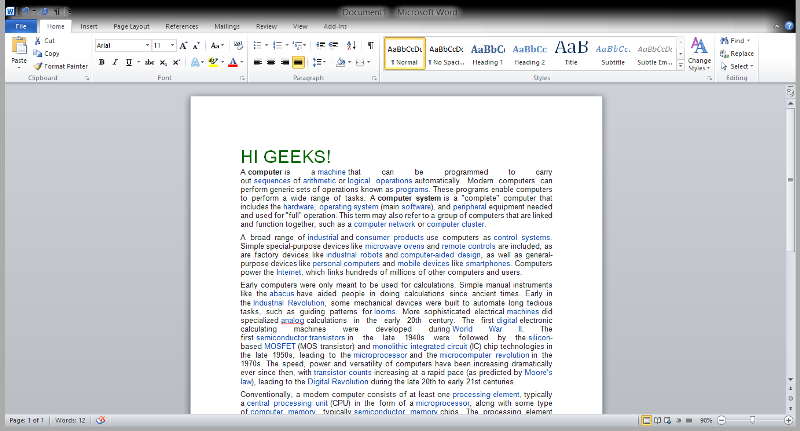Open Paragraph dialog launcher
Viewport: 800px width, 431px height.
[374, 78]
